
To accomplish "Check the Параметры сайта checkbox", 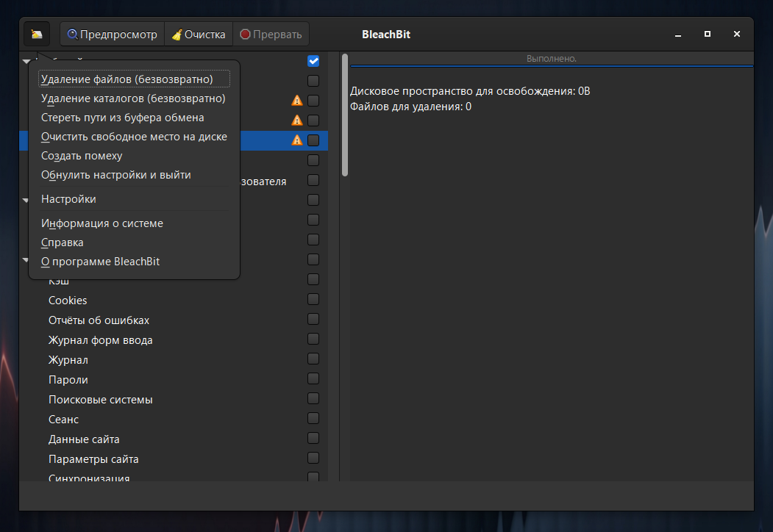I will click(313, 458).
